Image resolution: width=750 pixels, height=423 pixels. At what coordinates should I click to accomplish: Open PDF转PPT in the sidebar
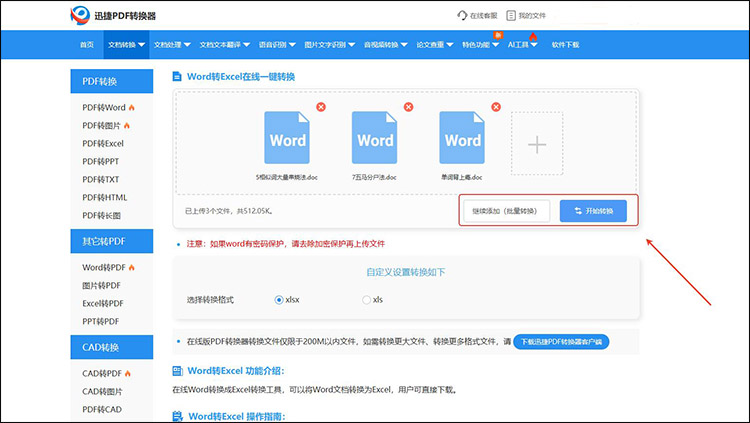click(x=100, y=162)
